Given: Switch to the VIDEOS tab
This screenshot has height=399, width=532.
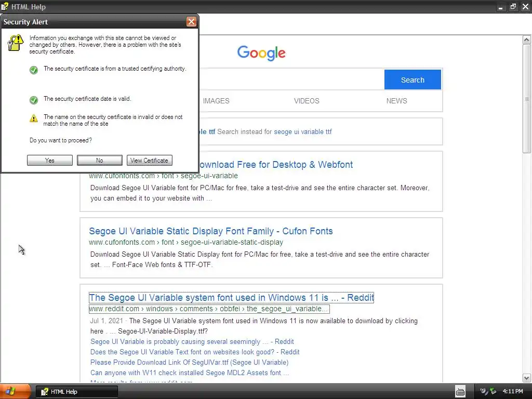Looking at the screenshot, I should (x=307, y=101).
